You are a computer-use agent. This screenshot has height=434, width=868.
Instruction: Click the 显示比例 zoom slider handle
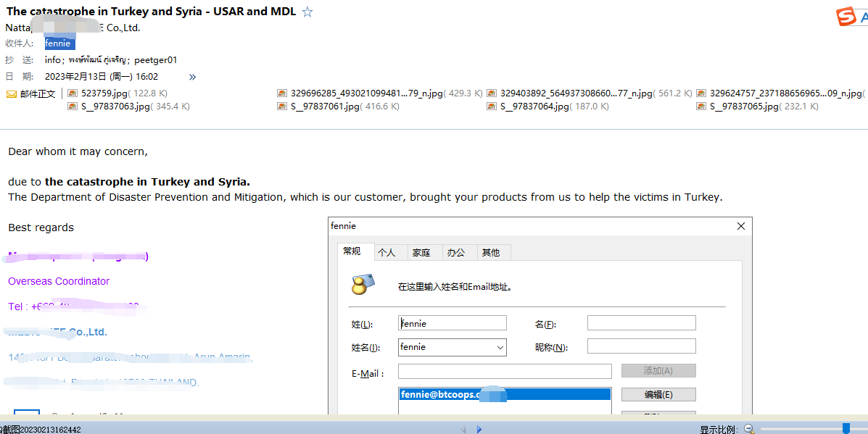pyautogui.click(x=846, y=428)
